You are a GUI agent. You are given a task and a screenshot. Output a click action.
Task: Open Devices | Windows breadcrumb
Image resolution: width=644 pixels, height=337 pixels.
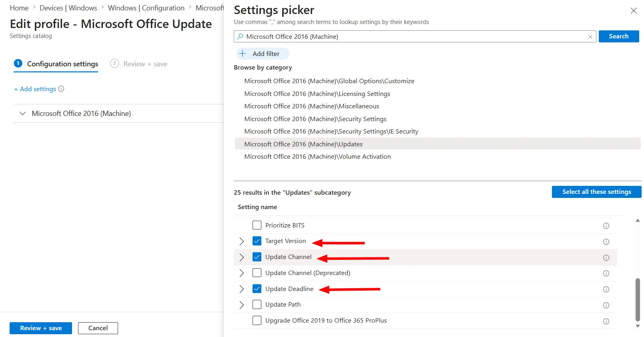click(68, 8)
